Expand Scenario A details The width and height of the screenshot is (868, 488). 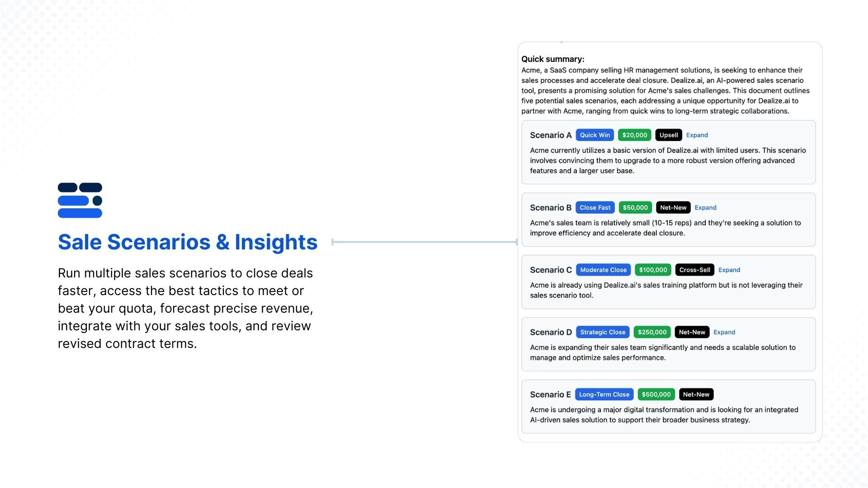pyautogui.click(x=697, y=135)
